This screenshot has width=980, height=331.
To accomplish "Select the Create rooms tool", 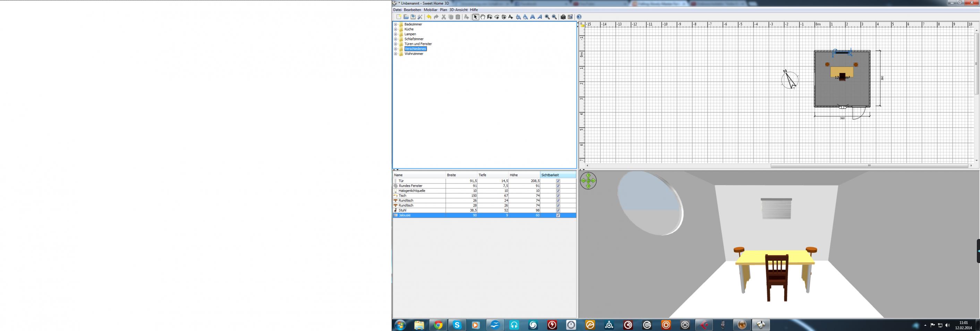I will tap(497, 17).
